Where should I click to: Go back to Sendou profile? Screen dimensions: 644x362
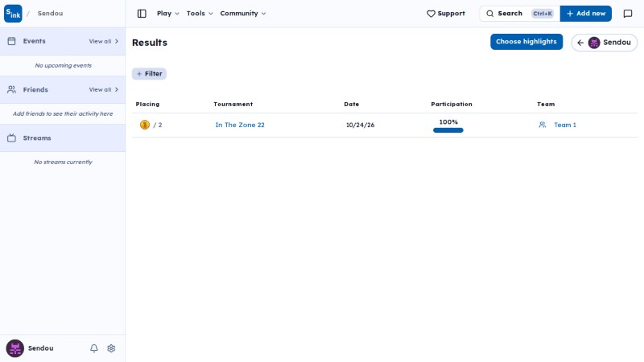point(604,43)
